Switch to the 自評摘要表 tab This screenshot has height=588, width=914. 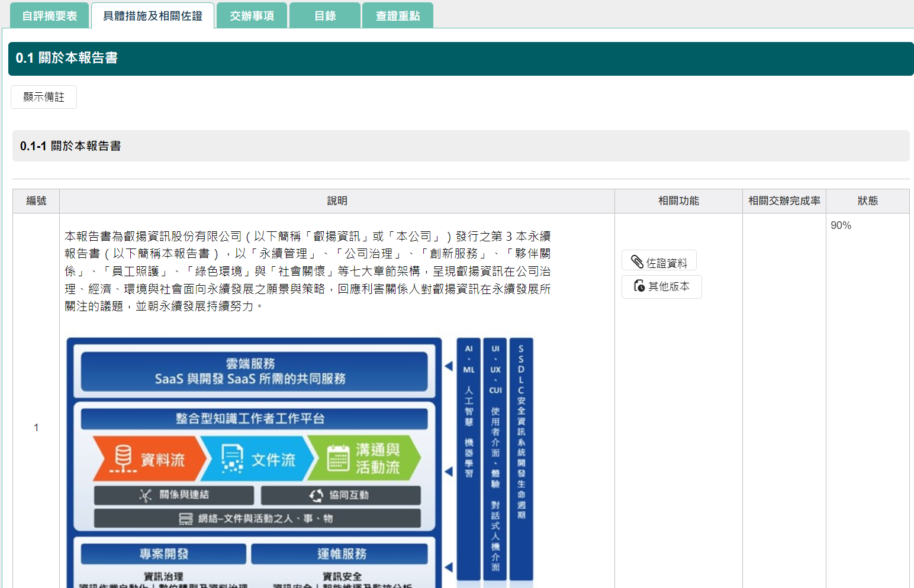(50, 16)
